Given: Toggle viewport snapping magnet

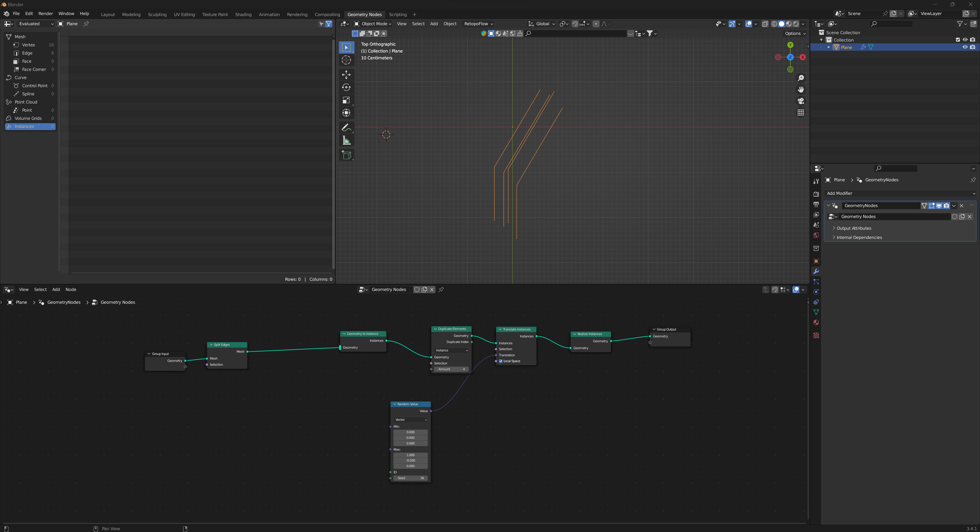Looking at the screenshot, I should tap(575, 24).
